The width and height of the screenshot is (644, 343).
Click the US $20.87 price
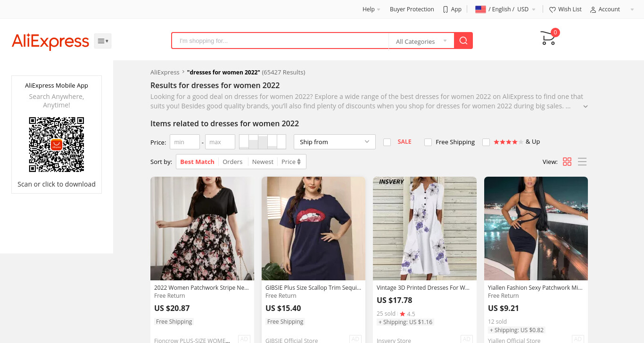pyautogui.click(x=172, y=308)
